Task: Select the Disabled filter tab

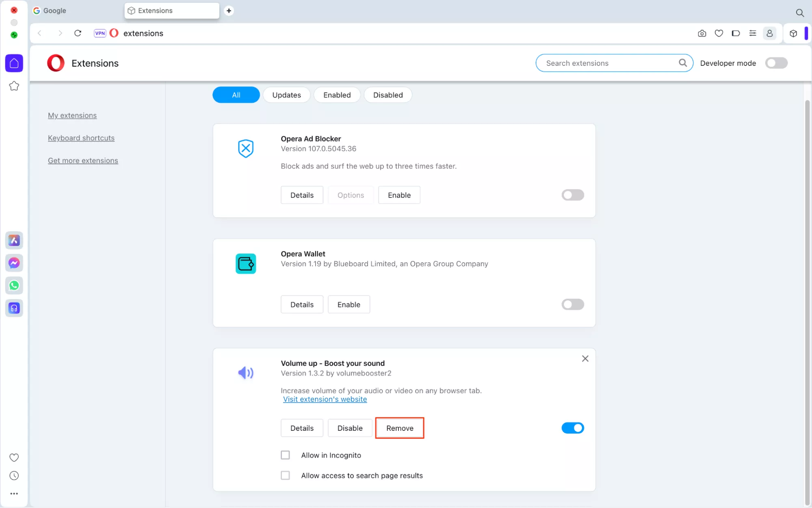Action: point(388,95)
